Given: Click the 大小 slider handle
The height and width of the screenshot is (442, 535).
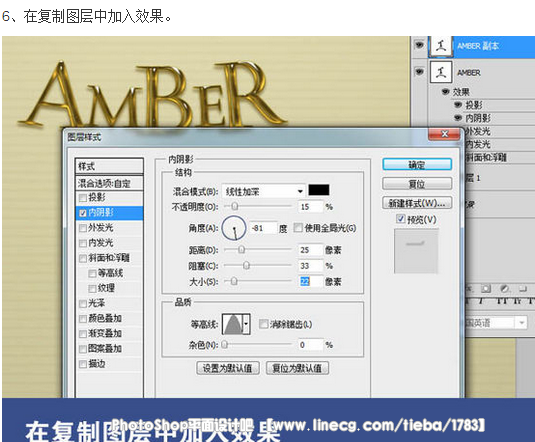Looking at the screenshot, I should (x=234, y=281).
